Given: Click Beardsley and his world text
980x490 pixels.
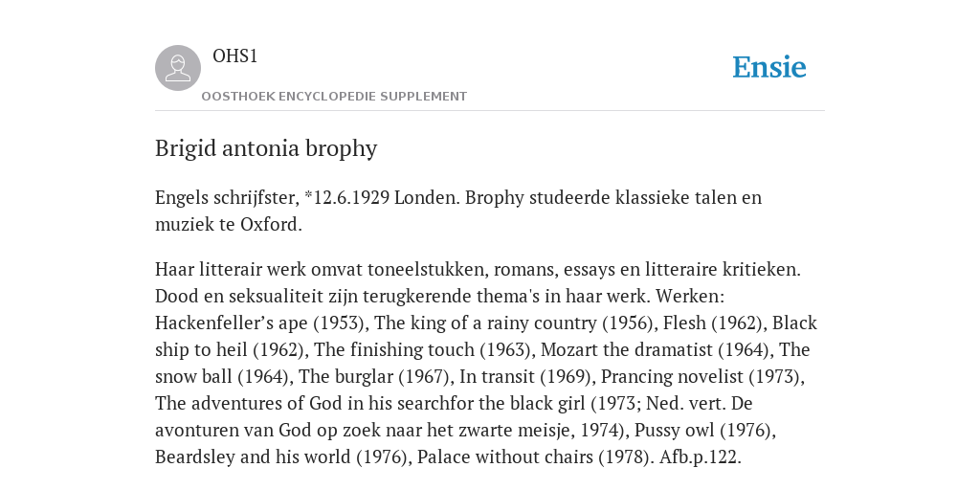Looking at the screenshot, I should click(253, 457).
